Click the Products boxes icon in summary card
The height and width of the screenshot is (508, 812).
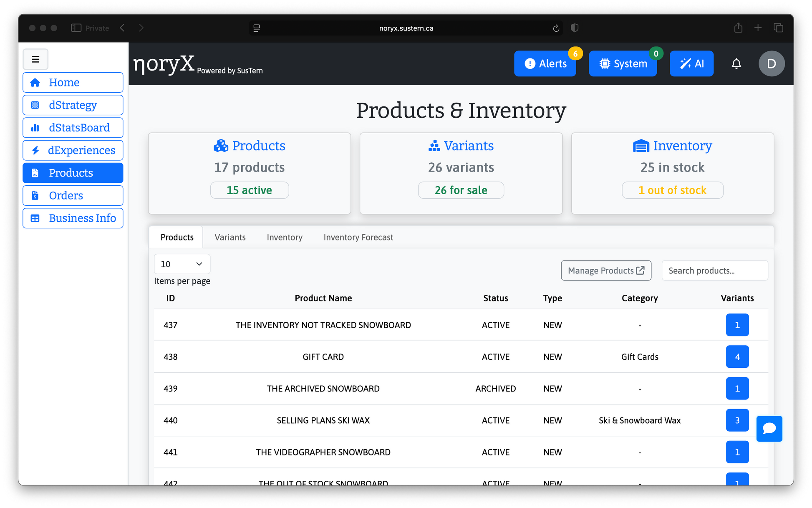point(221,146)
